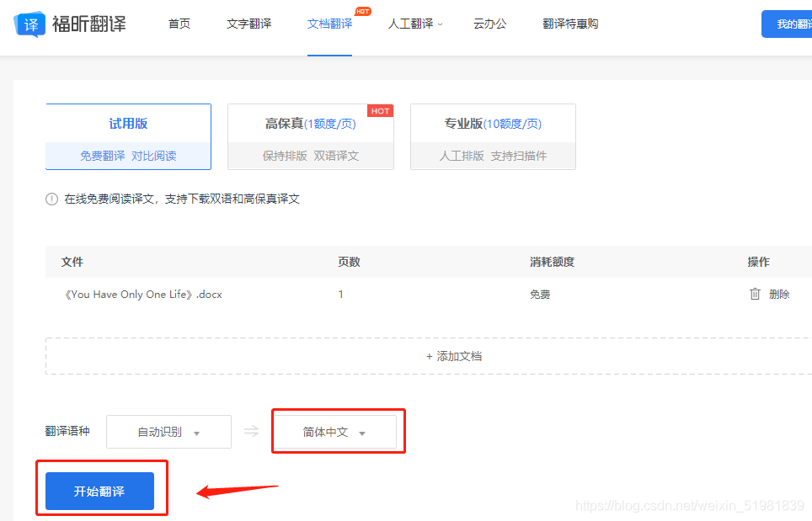Click page count 1 cell

tap(341, 294)
